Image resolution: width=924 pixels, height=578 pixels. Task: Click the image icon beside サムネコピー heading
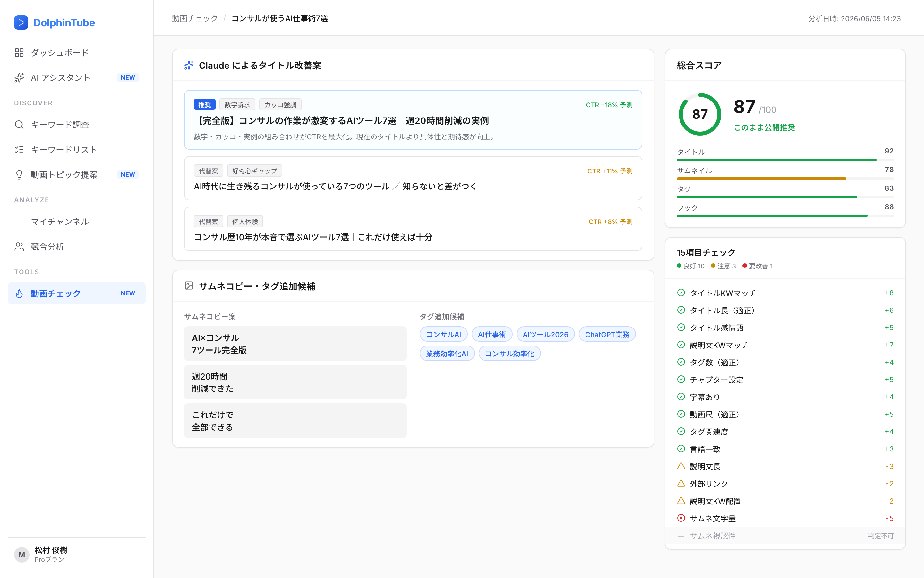(x=189, y=286)
